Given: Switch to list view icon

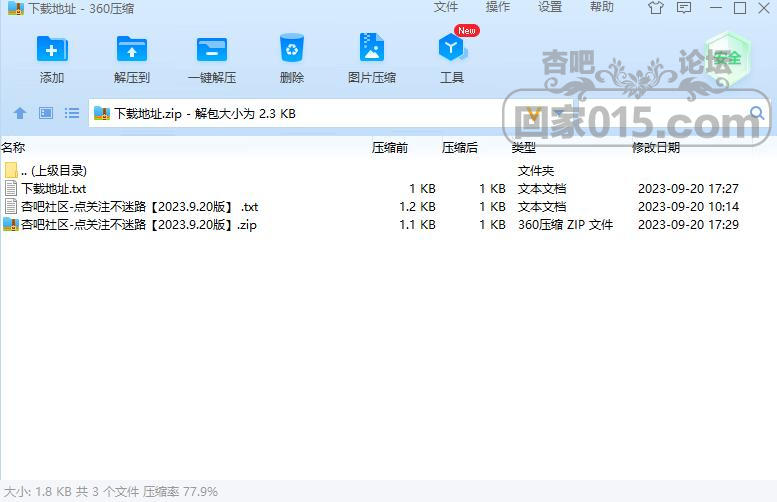Looking at the screenshot, I should click(72, 114).
